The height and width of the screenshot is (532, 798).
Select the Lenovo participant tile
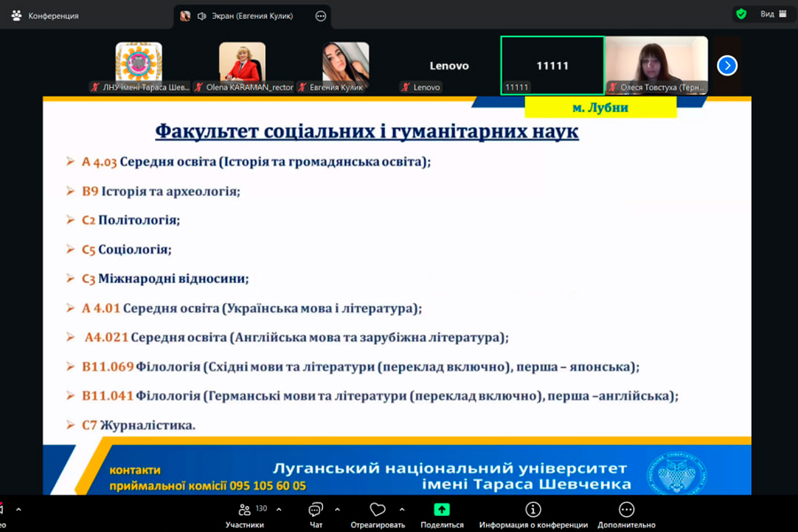pyautogui.click(x=449, y=66)
